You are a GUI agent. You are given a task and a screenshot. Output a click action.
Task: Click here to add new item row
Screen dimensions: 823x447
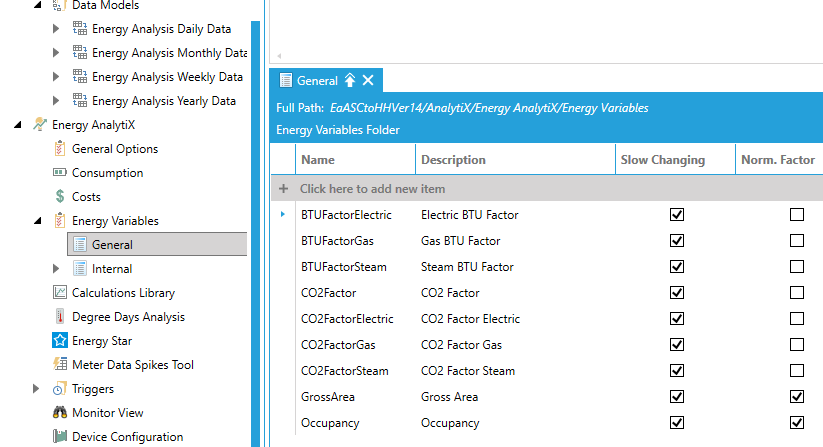pyautogui.click(x=372, y=189)
